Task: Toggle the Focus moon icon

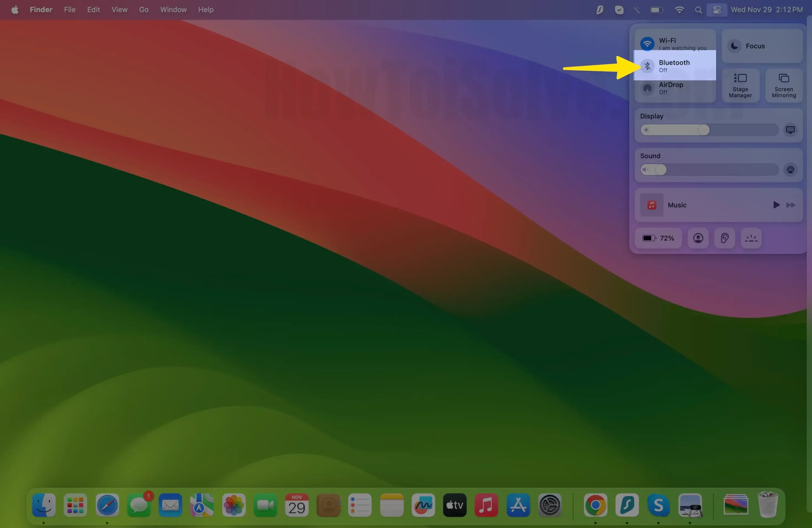Action: pos(735,46)
